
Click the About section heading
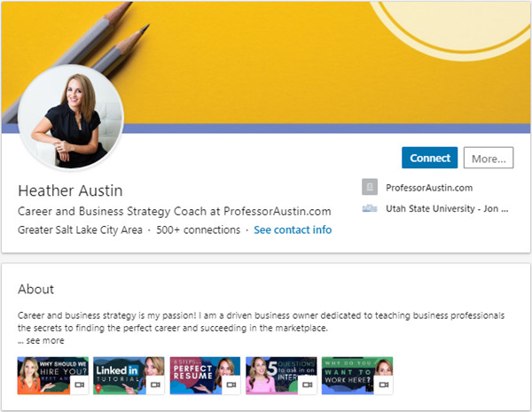(36, 289)
